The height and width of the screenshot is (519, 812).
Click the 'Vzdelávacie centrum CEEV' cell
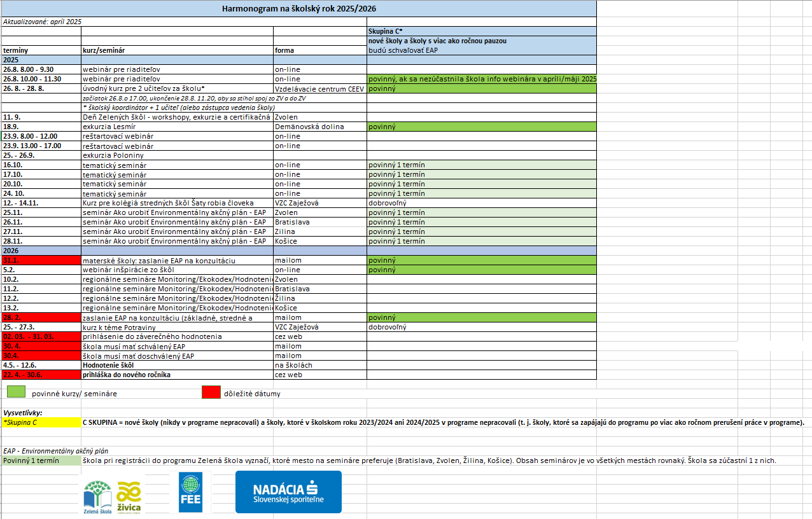coord(320,88)
